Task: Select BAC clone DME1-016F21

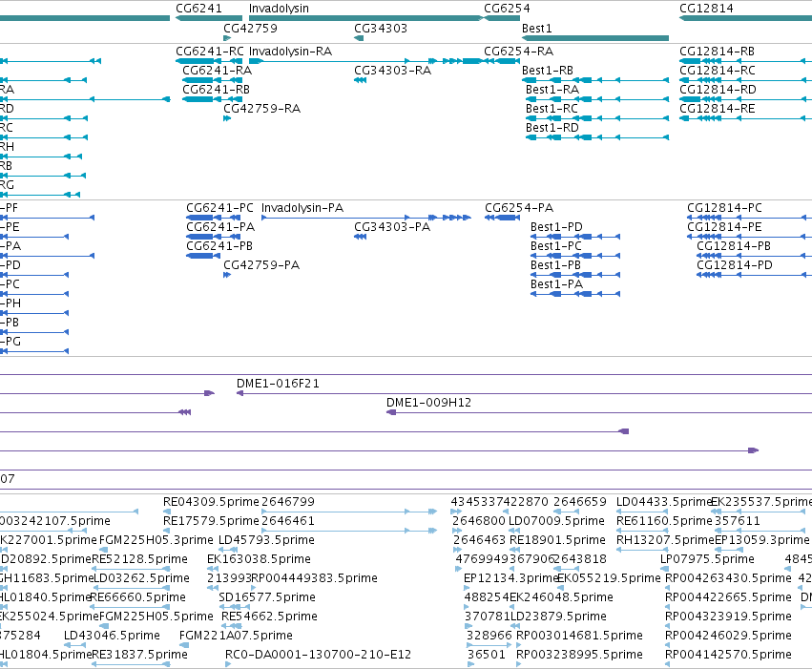Action: click(x=524, y=393)
